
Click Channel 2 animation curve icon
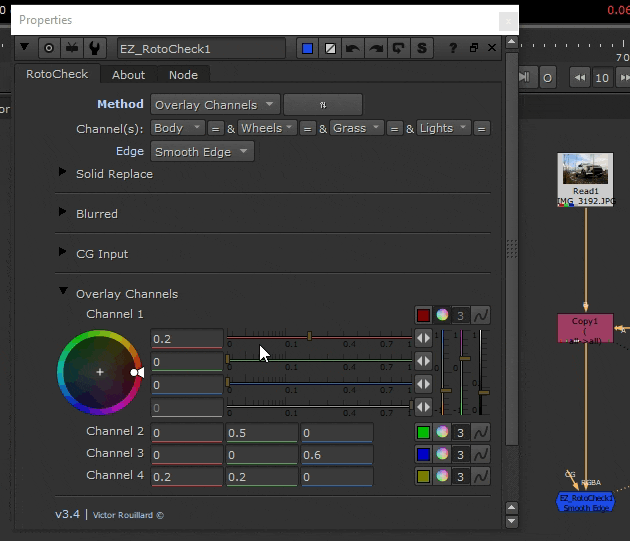tap(481, 432)
